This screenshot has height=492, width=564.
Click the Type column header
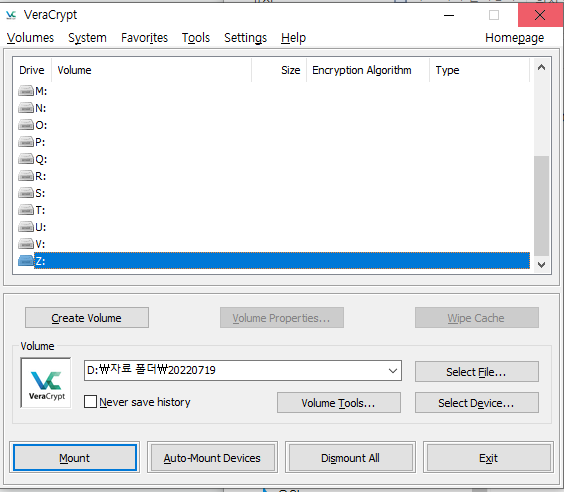coord(479,70)
